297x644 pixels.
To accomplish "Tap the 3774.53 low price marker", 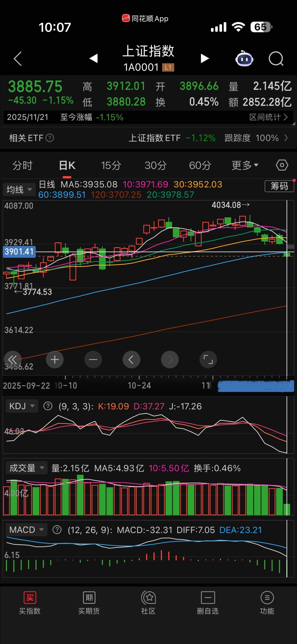I will [33, 292].
